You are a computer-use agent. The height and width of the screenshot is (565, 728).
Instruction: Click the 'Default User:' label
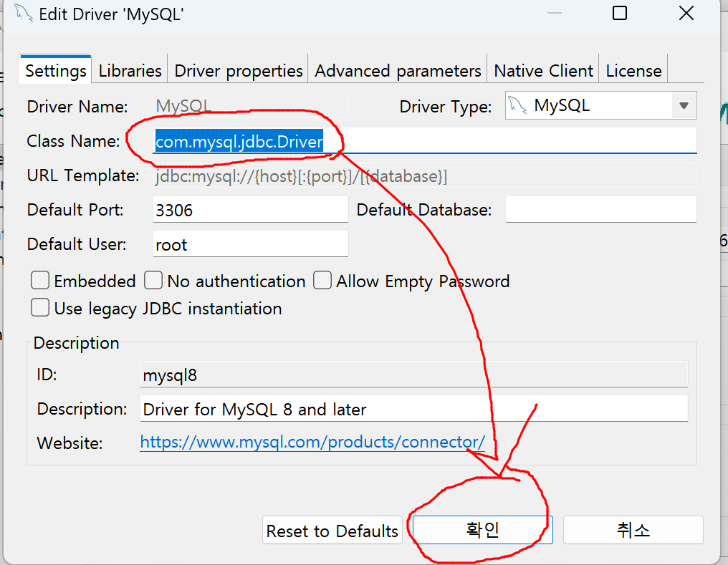77,244
